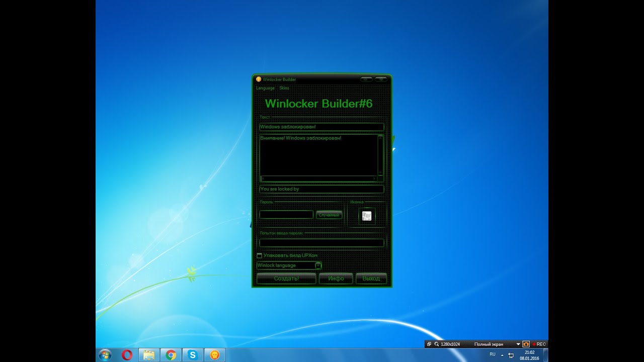Click the 1280x1024 resolution text
Image resolution: width=644 pixels, height=362 pixels.
449,344
